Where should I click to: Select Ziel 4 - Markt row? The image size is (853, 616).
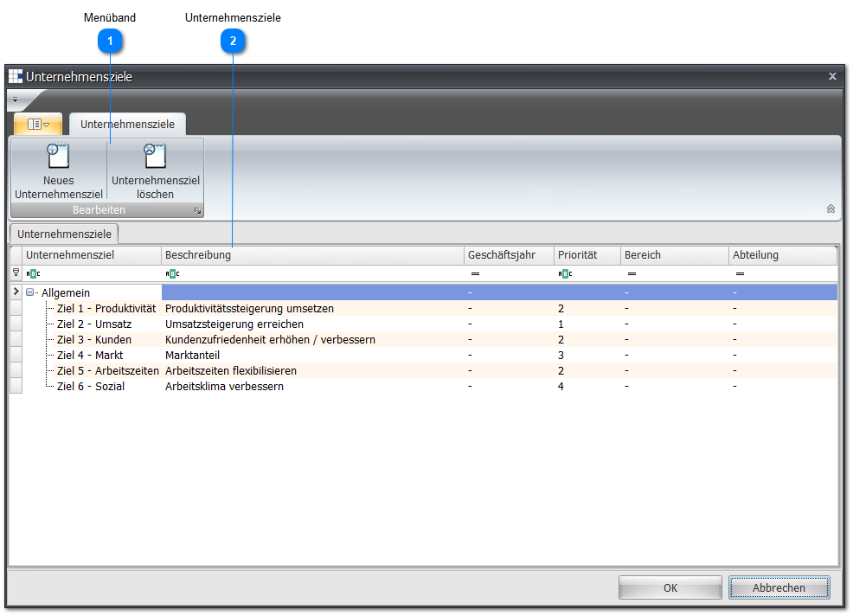(x=429, y=355)
